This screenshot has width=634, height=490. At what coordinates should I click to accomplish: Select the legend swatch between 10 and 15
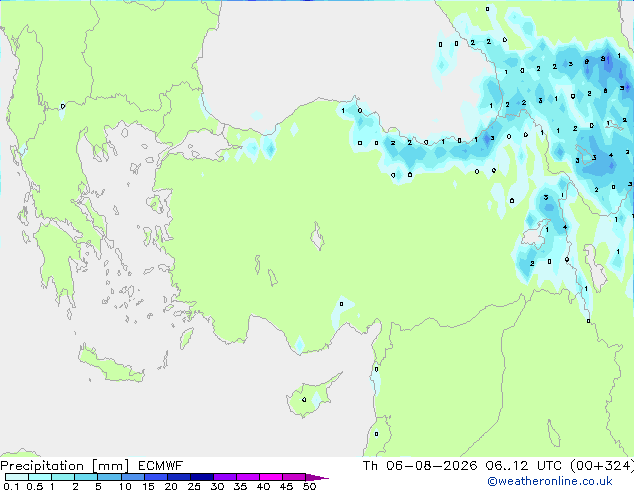click(132, 477)
